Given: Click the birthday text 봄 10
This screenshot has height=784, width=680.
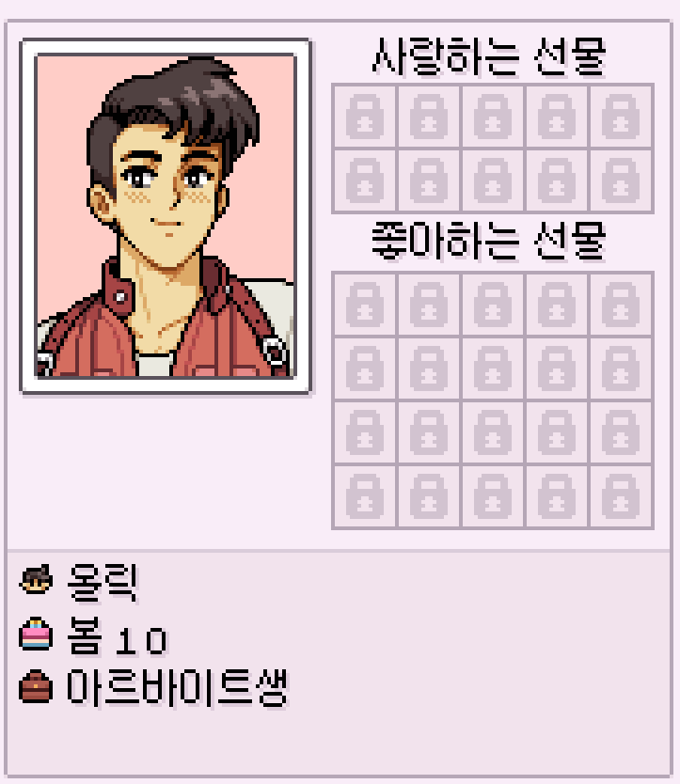Looking at the screenshot, I should click(x=117, y=635).
